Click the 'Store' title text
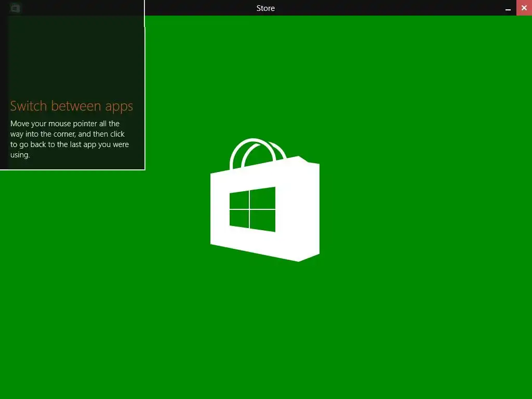This screenshot has height=399, width=532. pos(265,8)
